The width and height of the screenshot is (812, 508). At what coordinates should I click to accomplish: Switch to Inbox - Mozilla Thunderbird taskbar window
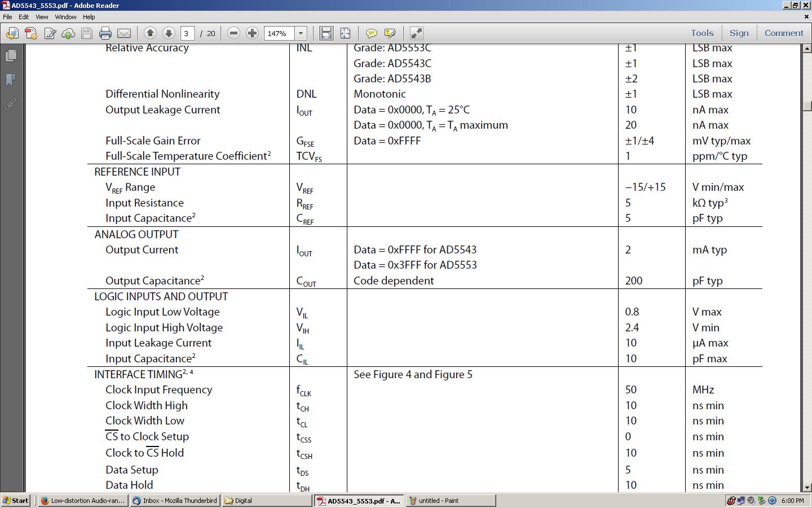point(175,501)
